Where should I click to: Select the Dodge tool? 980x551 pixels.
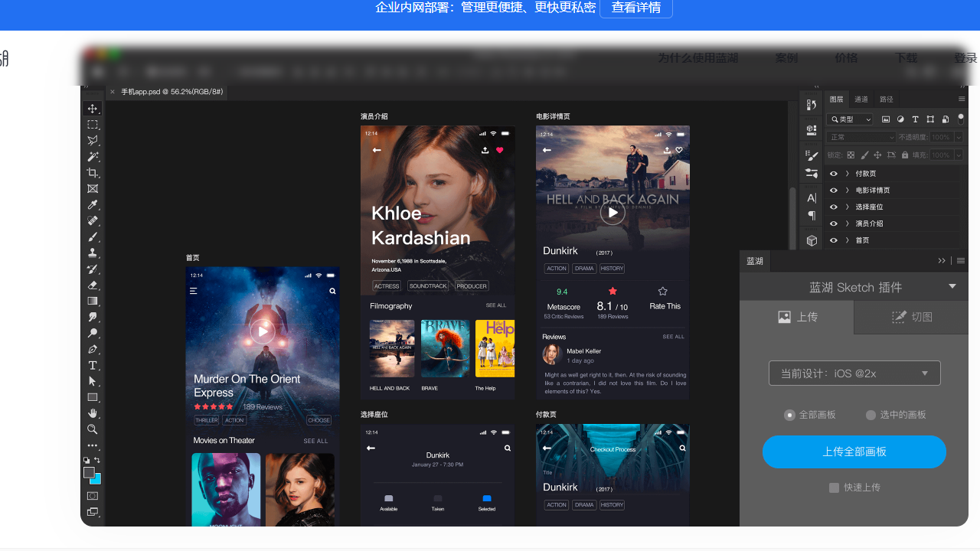93,333
